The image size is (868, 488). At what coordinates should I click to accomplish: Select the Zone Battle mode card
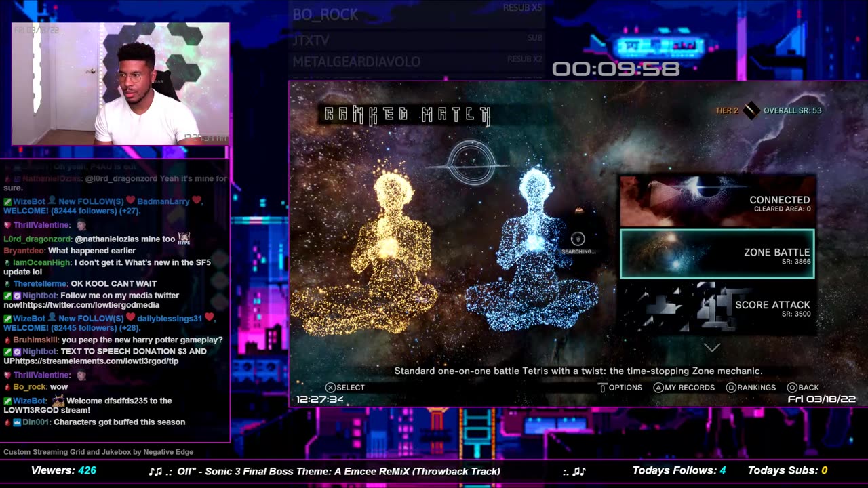point(717,254)
